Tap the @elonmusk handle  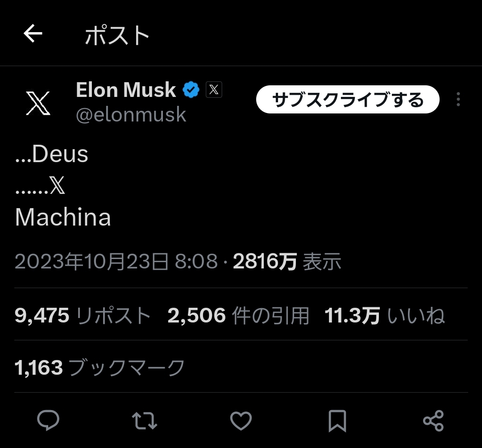click(131, 115)
